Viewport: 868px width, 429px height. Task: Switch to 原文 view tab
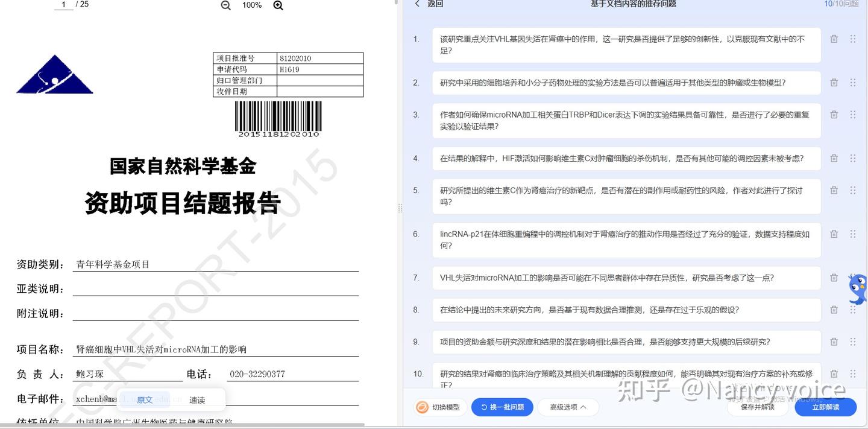click(x=145, y=400)
